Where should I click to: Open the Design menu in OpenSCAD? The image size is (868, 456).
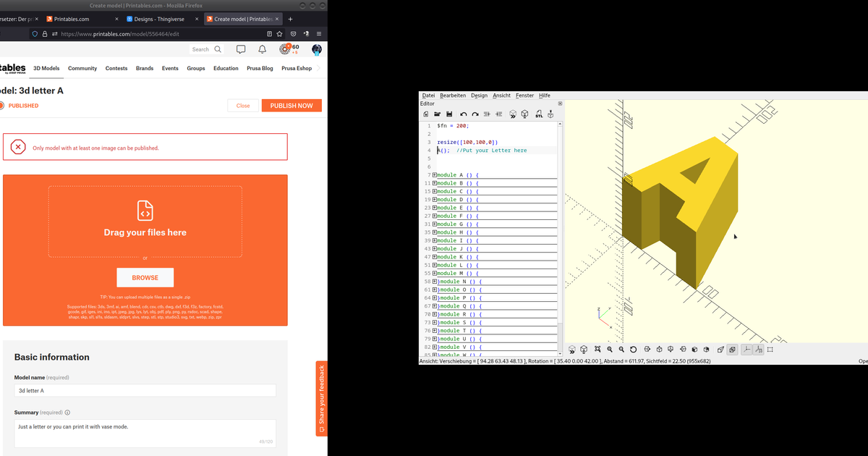point(479,96)
